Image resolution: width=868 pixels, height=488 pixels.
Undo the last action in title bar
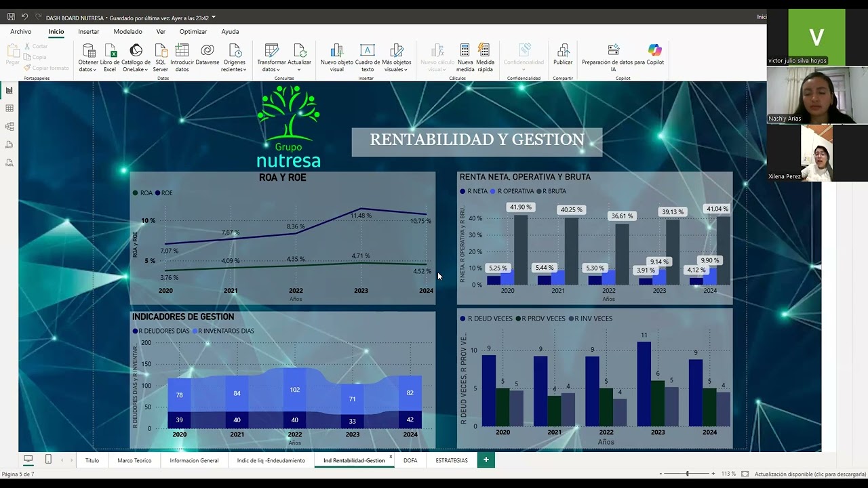tap(24, 17)
